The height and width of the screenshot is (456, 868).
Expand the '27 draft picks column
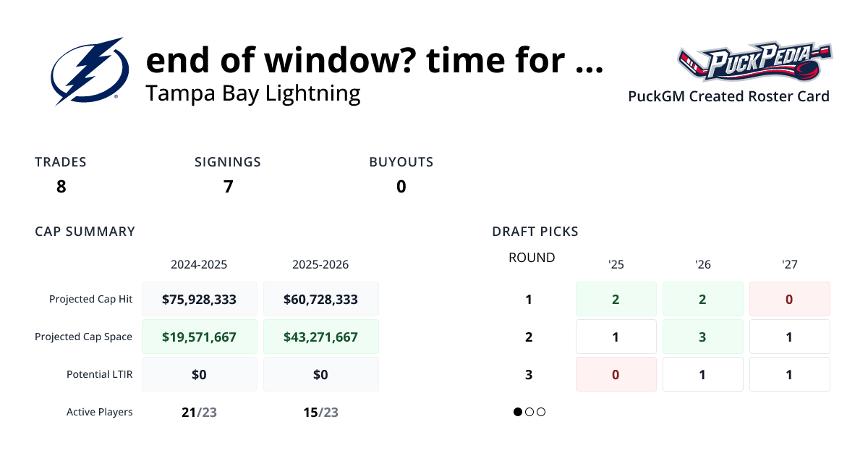tap(789, 265)
